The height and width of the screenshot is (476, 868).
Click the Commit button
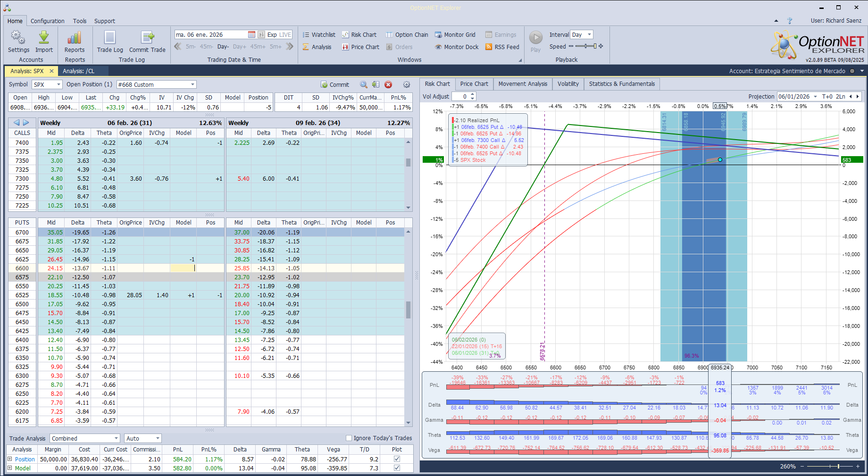click(335, 84)
